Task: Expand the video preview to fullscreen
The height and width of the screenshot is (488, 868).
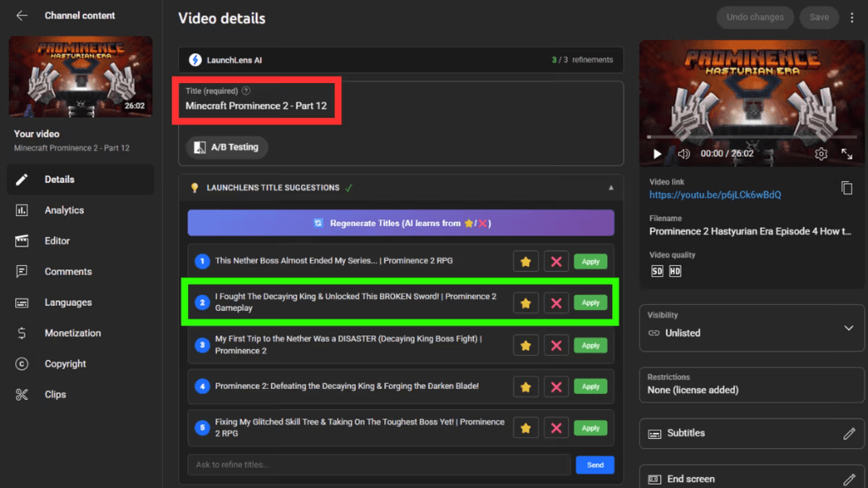Action: [x=846, y=154]
